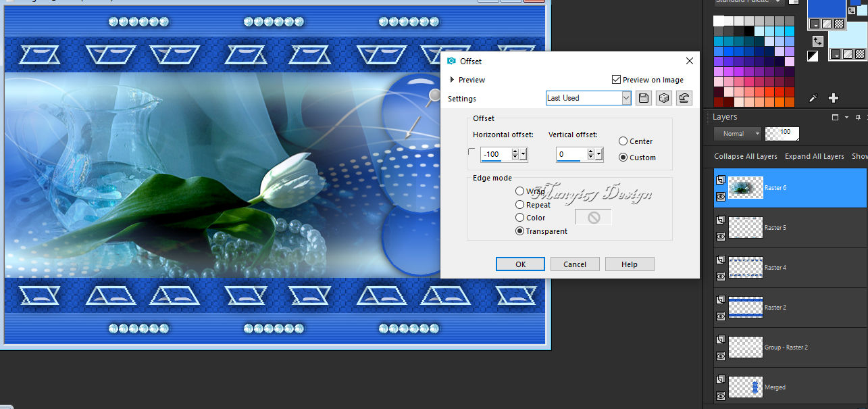Open Vertical offset slider dropdown arrow
868x409 pixels.
point(598,155)
